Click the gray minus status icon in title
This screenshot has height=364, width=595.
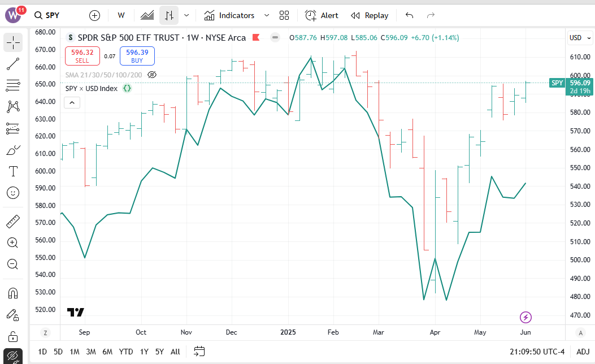tap(275, 37)
